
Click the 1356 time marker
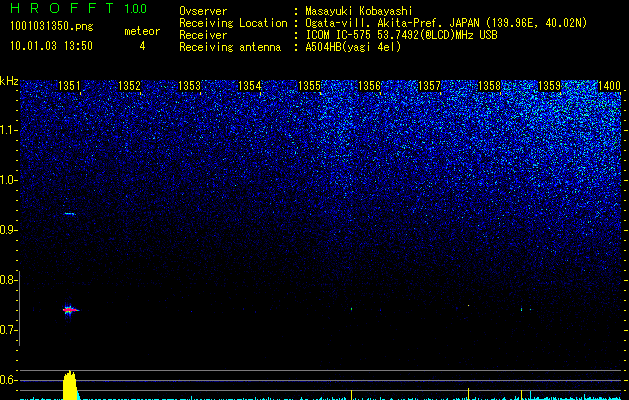pos(369,86)
